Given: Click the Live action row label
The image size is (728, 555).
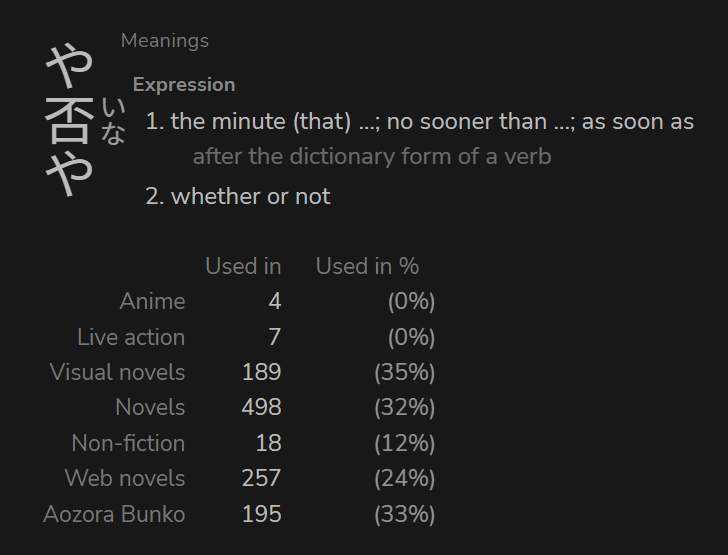Looking at the screenshot, I should 131,337.
